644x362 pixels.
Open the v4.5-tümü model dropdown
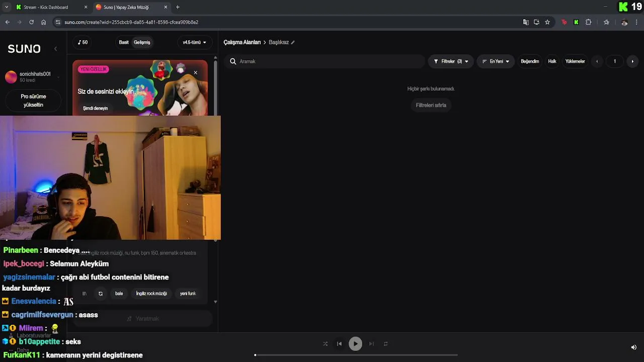194,42
